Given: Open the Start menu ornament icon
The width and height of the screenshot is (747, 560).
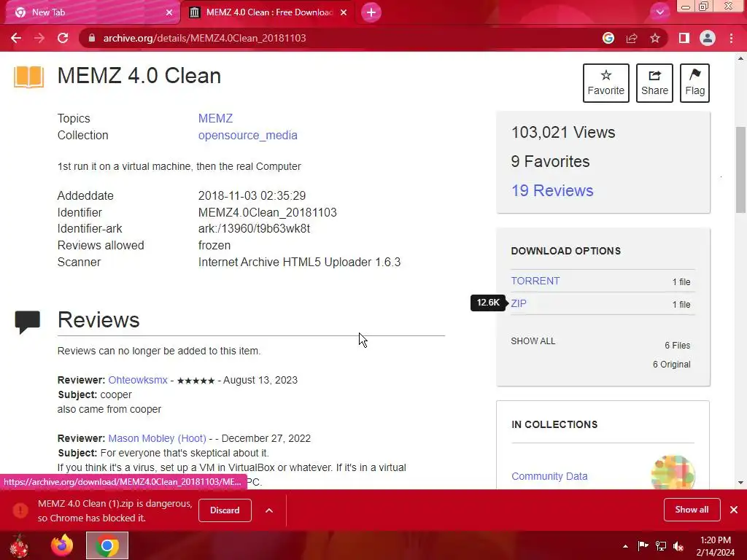Looking at the screenshot, I should pyautogui.click(x=19, y=545).
